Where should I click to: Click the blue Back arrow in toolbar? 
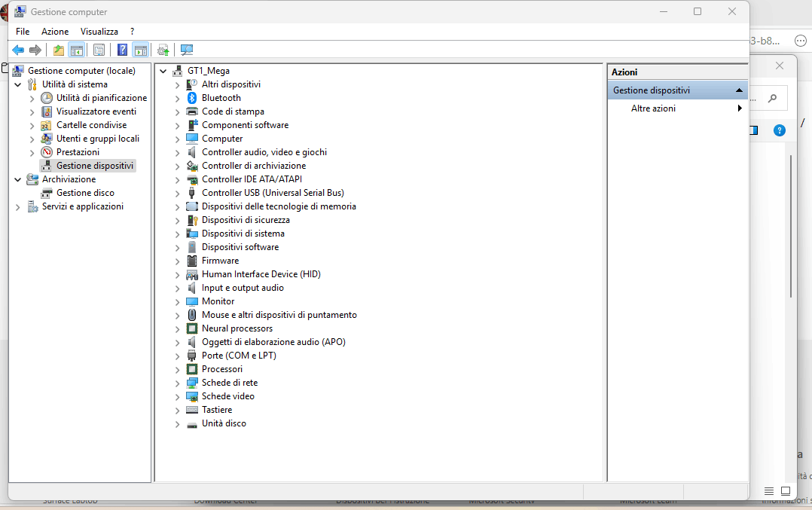18,50
